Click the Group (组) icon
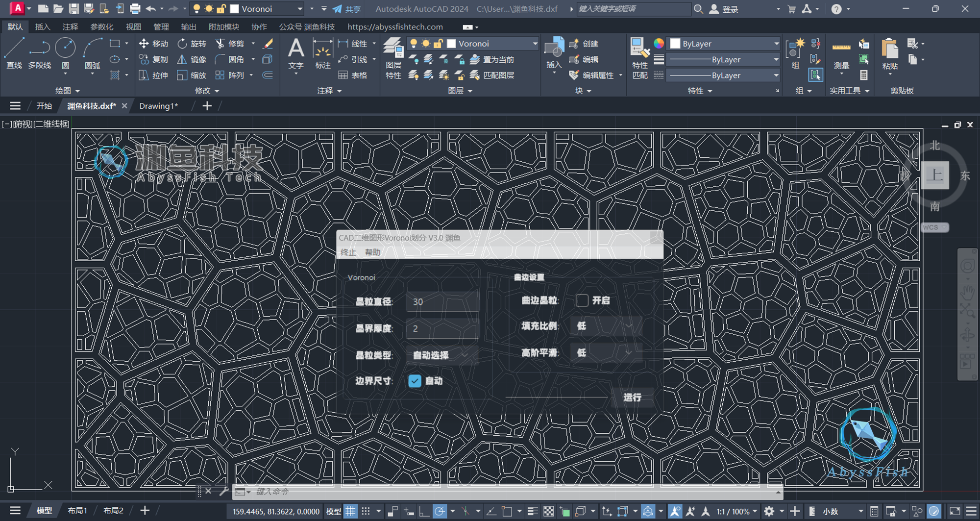 click(x=795, y=49)
